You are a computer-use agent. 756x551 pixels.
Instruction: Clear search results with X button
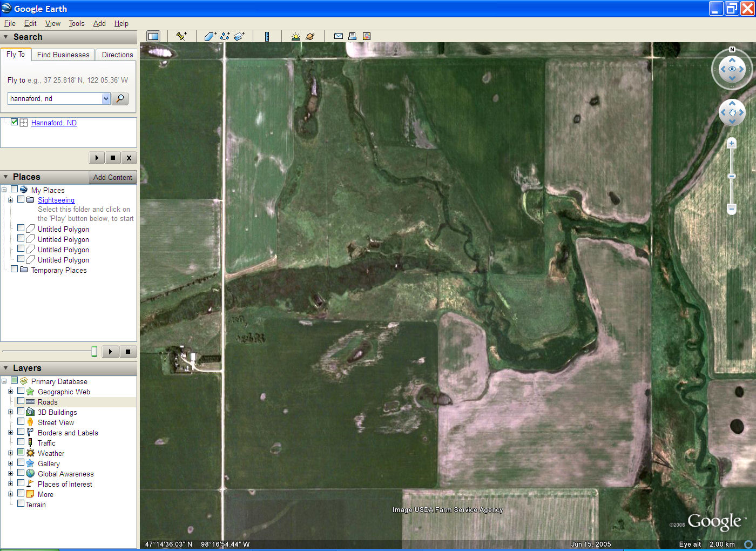click(129, 158)
